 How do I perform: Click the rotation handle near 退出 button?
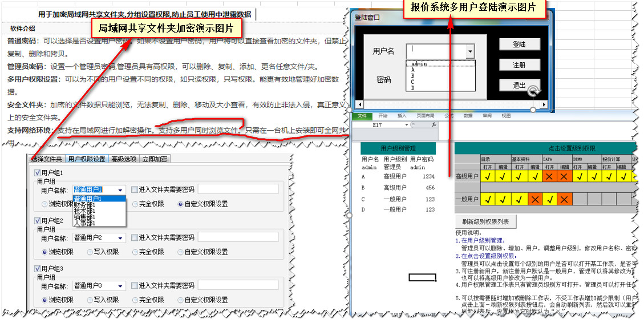533,91
